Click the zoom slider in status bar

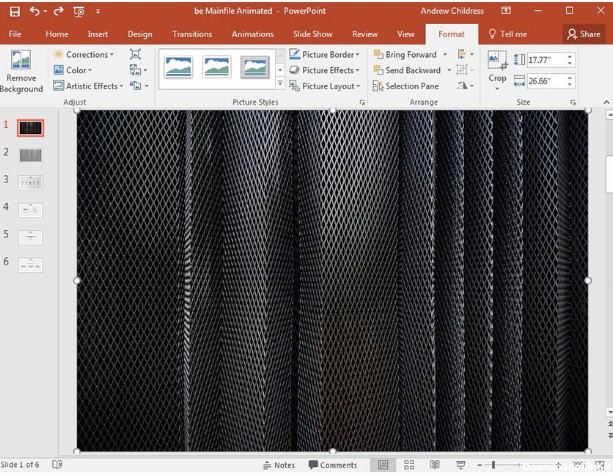click(493, 465)
